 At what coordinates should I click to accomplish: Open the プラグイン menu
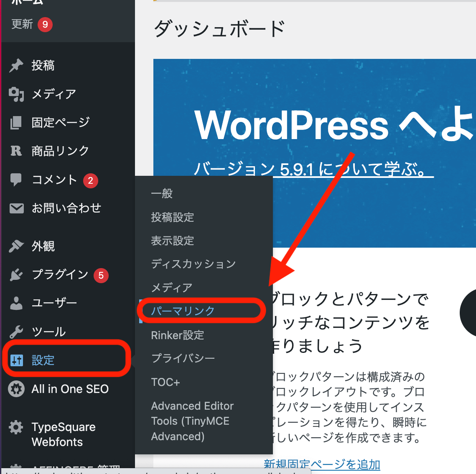coord(60,275)
